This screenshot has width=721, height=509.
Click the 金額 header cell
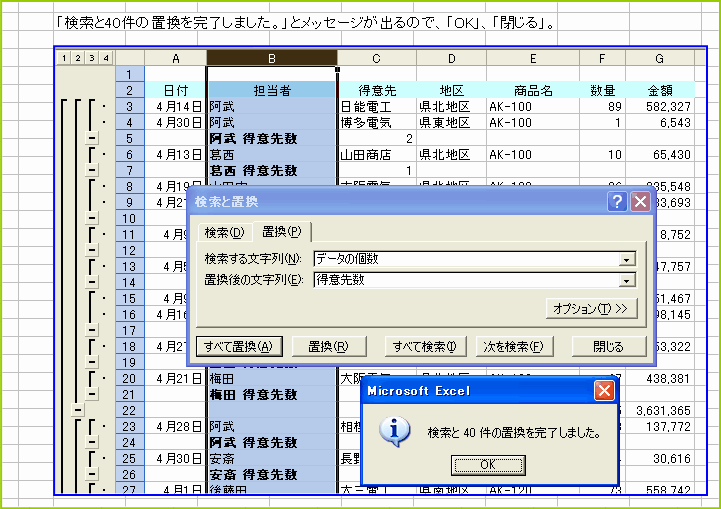pyautogui.click(x=660, y=90)
